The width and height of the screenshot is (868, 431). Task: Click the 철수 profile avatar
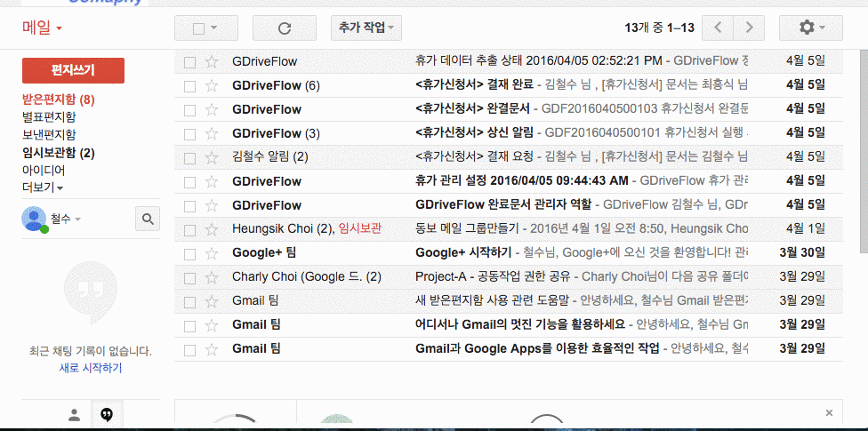tap(34, 219)
